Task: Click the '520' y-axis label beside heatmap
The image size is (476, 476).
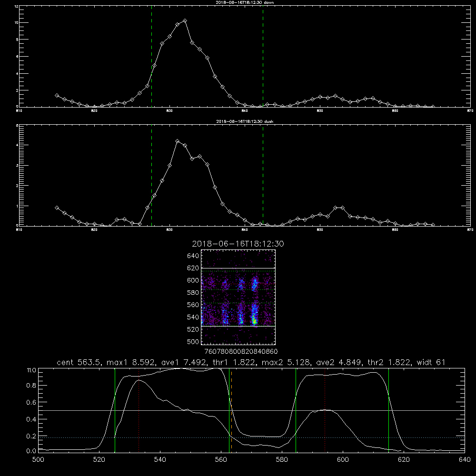Action: (193, 329)
